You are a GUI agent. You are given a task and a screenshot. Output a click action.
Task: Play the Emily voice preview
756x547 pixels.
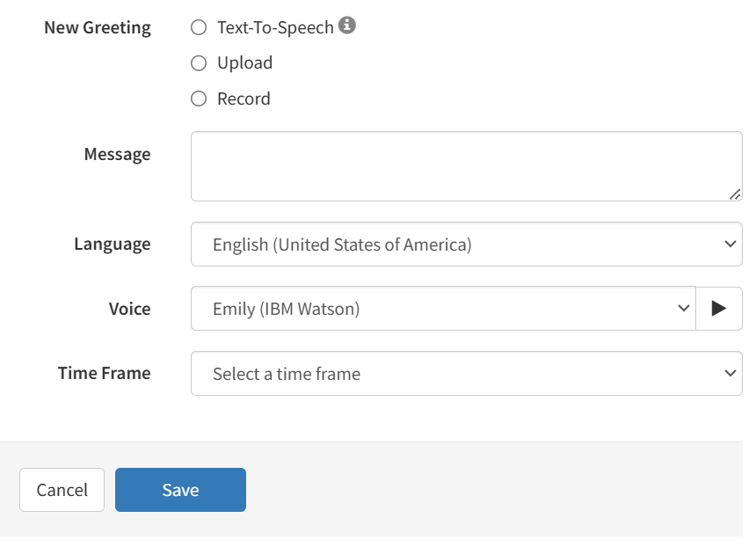point(718,309)
